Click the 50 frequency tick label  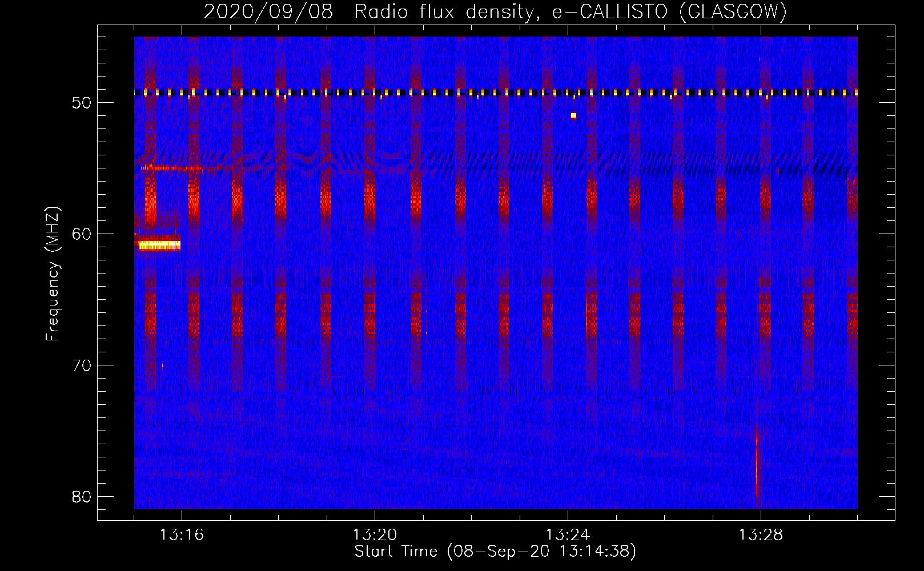click(x=82, y=103)
